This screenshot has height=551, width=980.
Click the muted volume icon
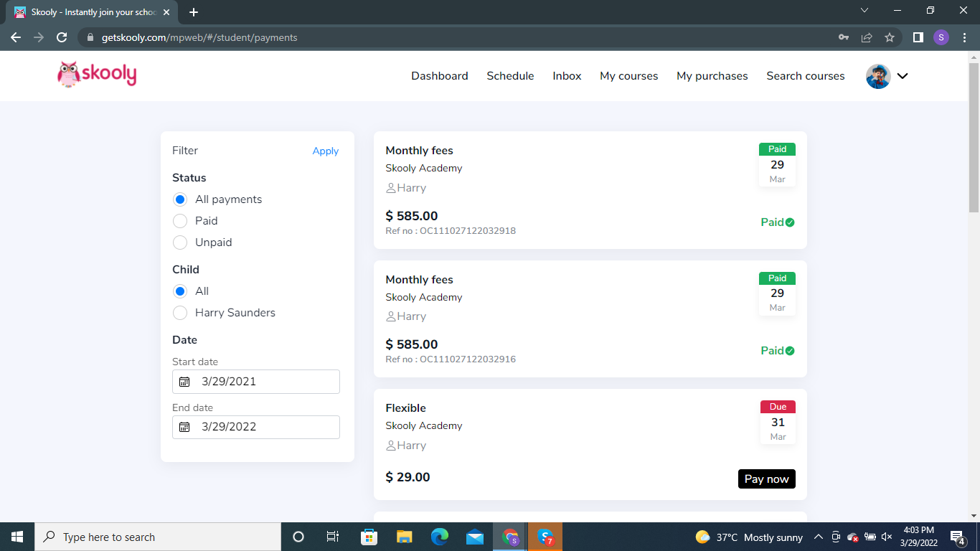[887, 537]
